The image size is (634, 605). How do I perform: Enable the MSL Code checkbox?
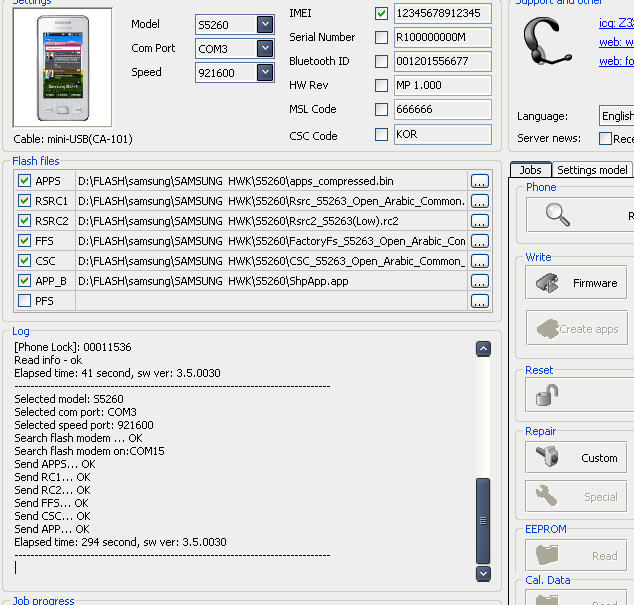pos(381,109)
